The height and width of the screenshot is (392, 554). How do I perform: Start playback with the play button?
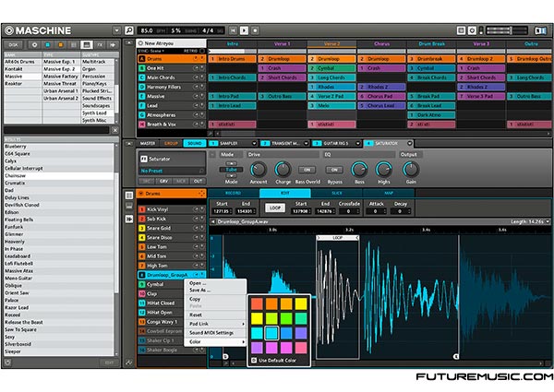[244, 30]
